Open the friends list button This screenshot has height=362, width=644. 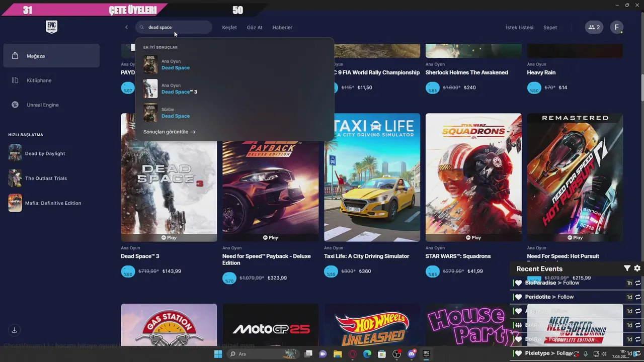click(x=594, y=27)
